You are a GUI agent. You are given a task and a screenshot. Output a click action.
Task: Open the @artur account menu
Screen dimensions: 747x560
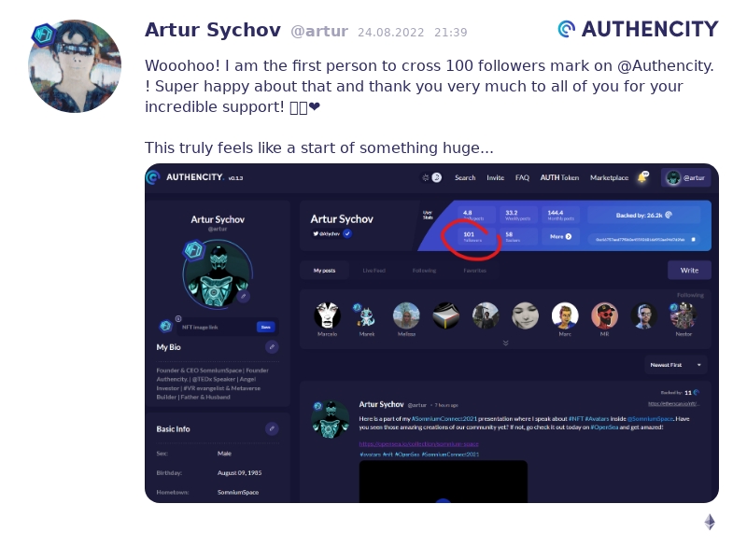pyautogui.click(x=685, y=177)
